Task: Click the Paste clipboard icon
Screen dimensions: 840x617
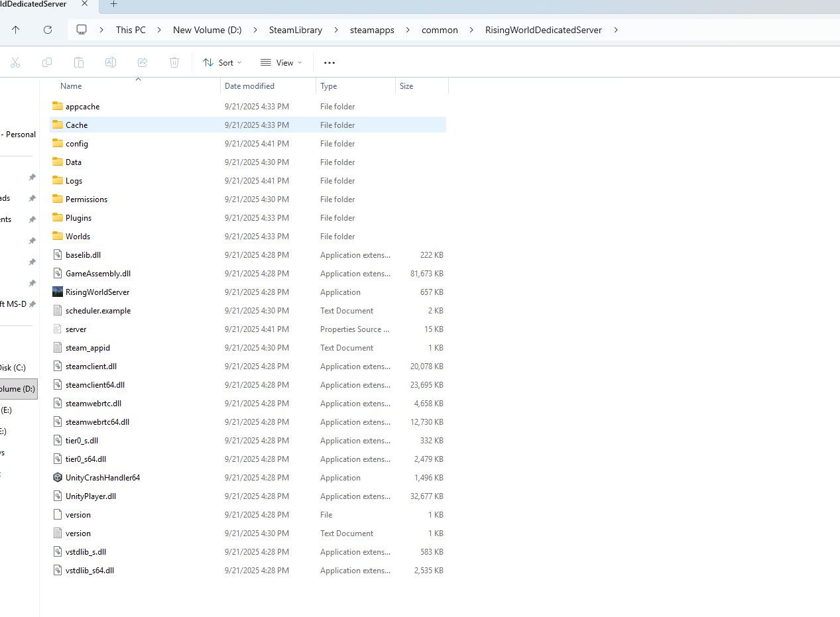Action: (79, 62)
